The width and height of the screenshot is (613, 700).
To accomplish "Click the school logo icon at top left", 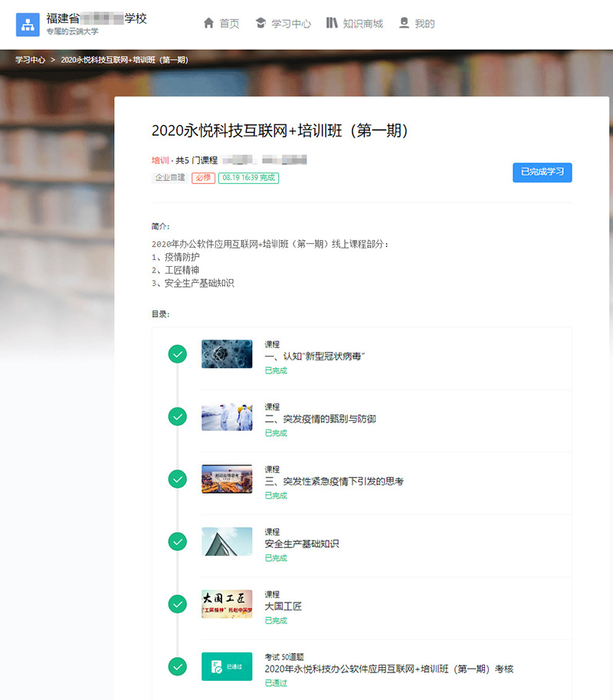I will 27,24.
